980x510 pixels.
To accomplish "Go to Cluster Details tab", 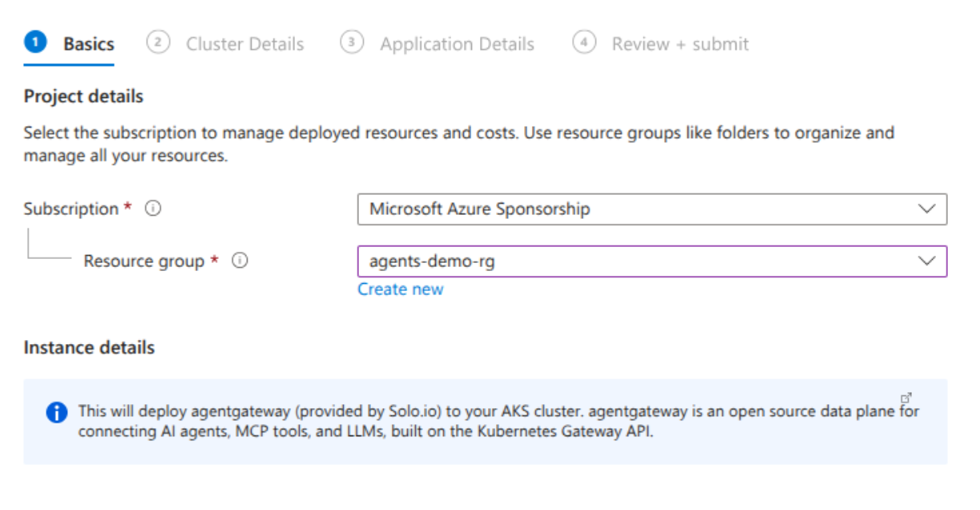I will [245, 44].
